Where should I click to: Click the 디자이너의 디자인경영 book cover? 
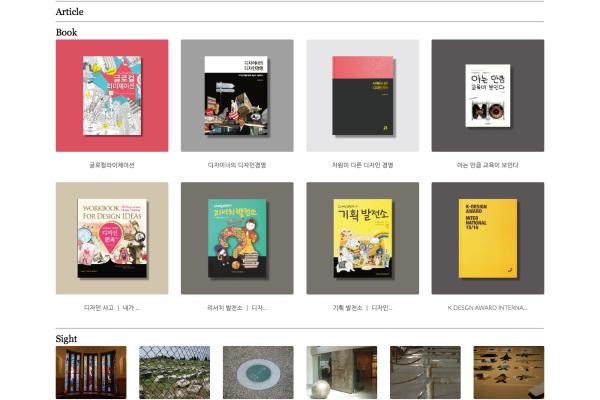(x=237, y=95)
